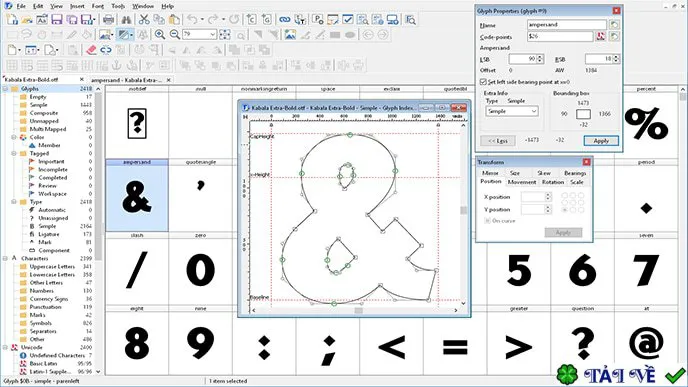688x387 pixels.
Task: Click the Name input field
Action: point(567,25)
